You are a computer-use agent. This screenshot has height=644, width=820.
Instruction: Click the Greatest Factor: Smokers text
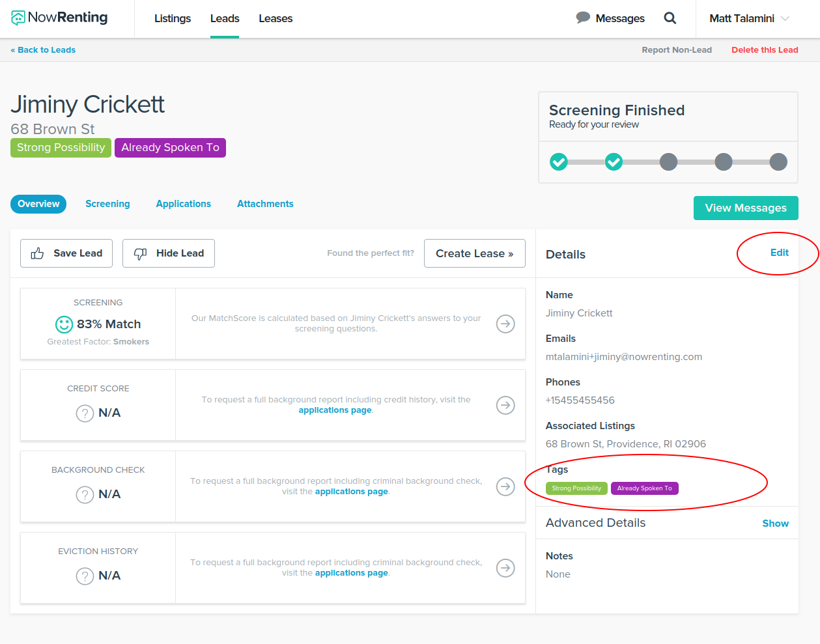tap(98, 342)
